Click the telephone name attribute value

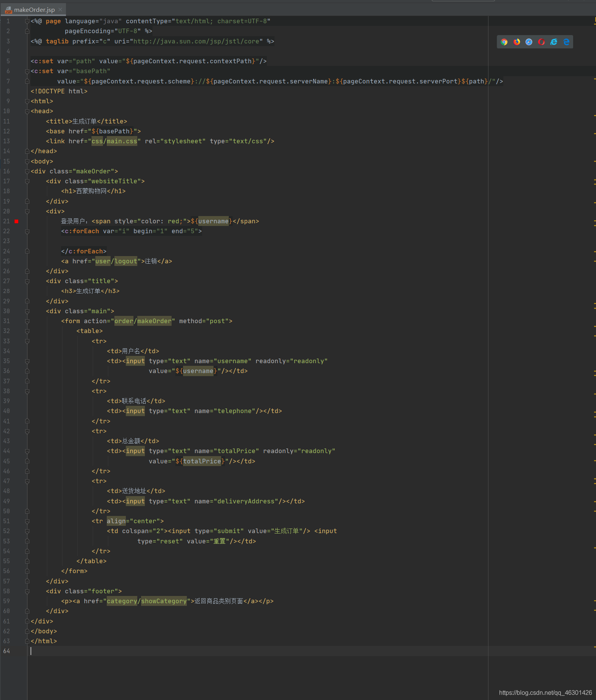pos(235,411)
